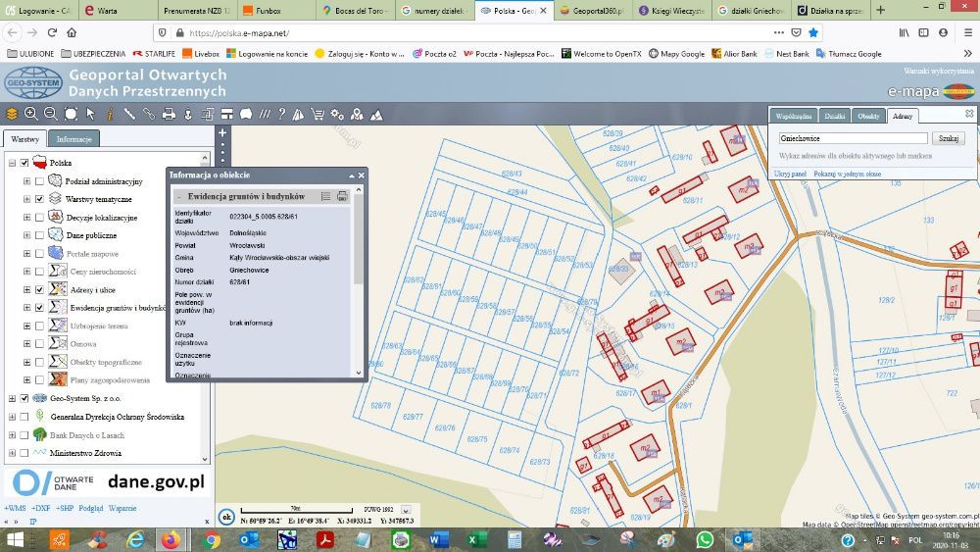Open Firefox from the Windows taskbar
This screenshot has height=552, width=980.
coord(171,540)
